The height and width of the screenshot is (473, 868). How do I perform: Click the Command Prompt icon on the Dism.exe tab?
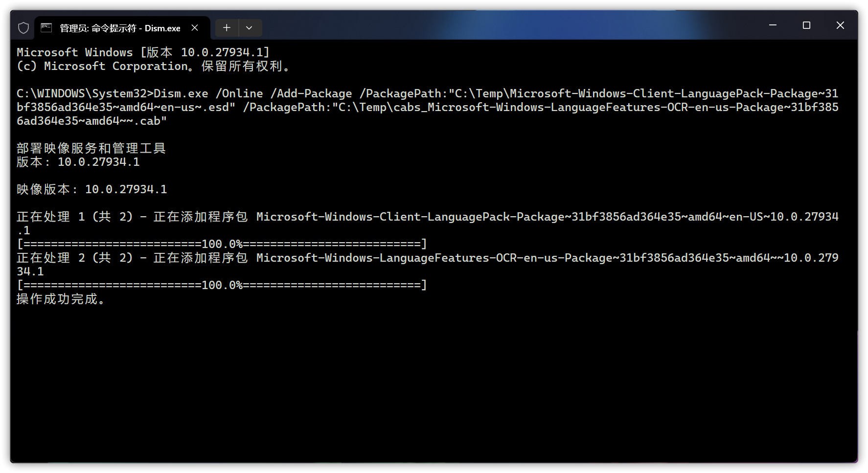pos(46,28)
